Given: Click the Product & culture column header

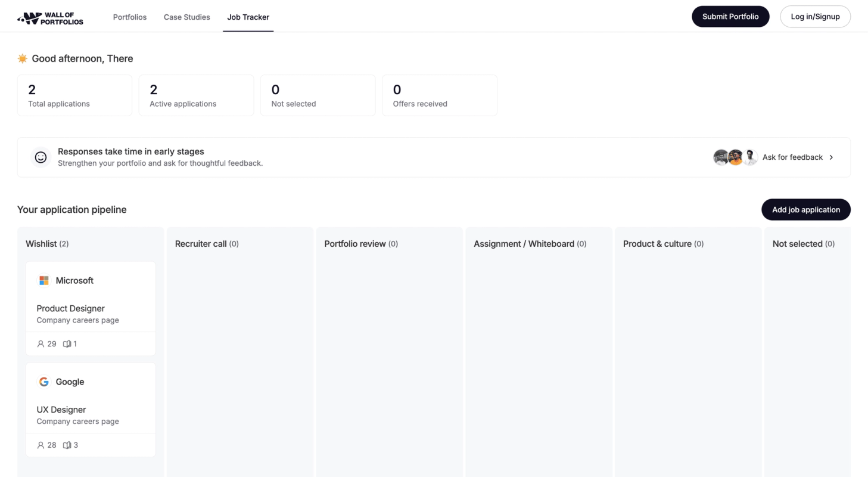Looking at the screenshot, I should pos(663,244).
